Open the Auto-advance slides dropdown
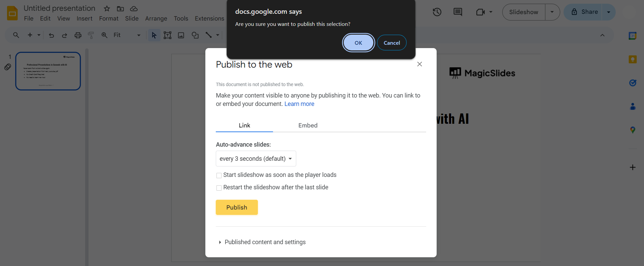644x266 pixels. (x=256, y=159)
